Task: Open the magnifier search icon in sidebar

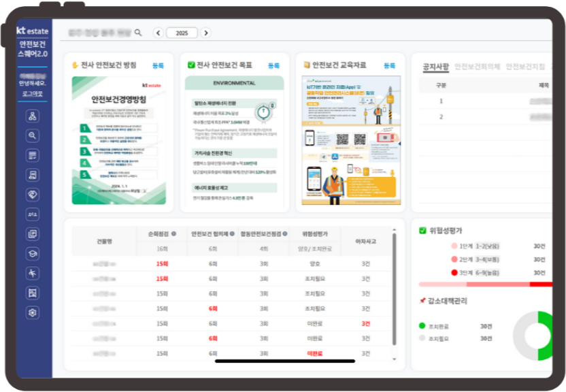Action: [32, 135]
